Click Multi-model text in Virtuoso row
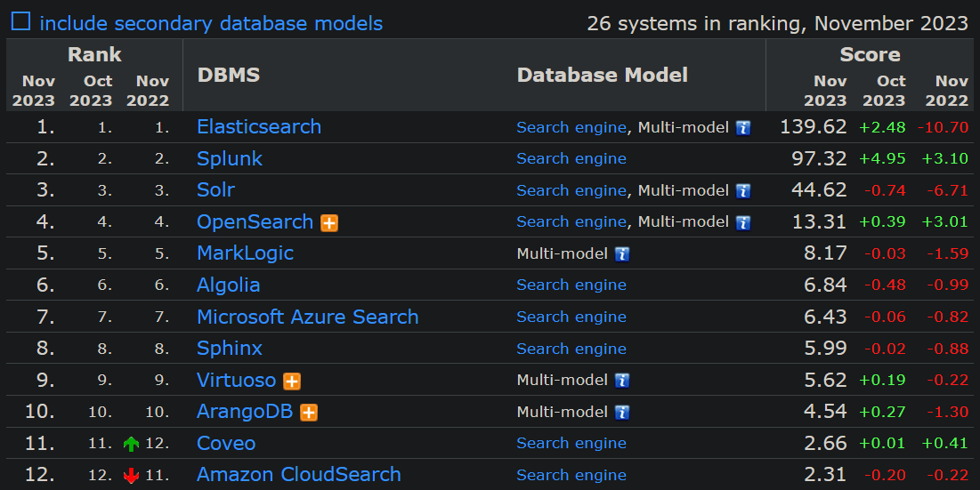Screen dimensions: 980x490 tap(562, 380)
